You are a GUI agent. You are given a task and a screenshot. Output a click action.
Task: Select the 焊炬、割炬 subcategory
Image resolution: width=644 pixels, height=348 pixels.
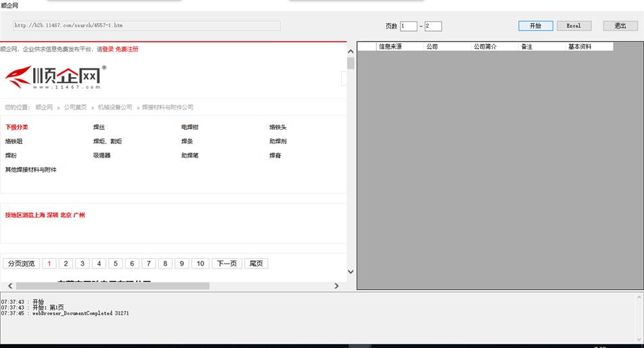(x=108, y=141)
